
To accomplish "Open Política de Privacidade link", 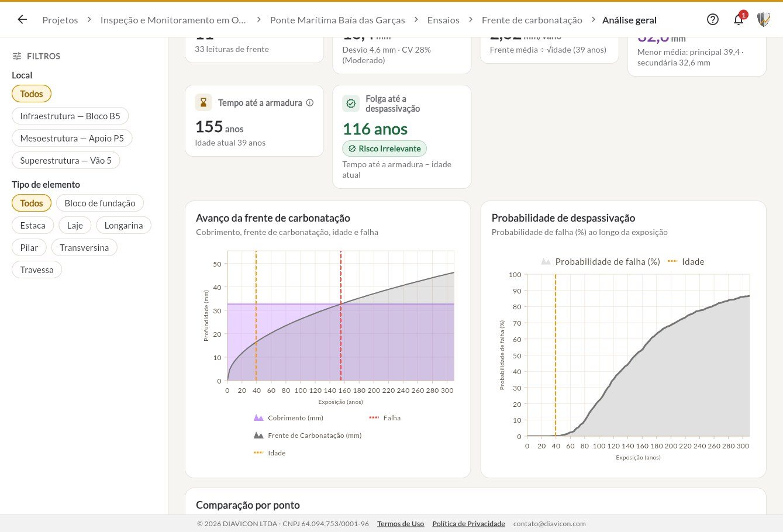I will (468, 524).
